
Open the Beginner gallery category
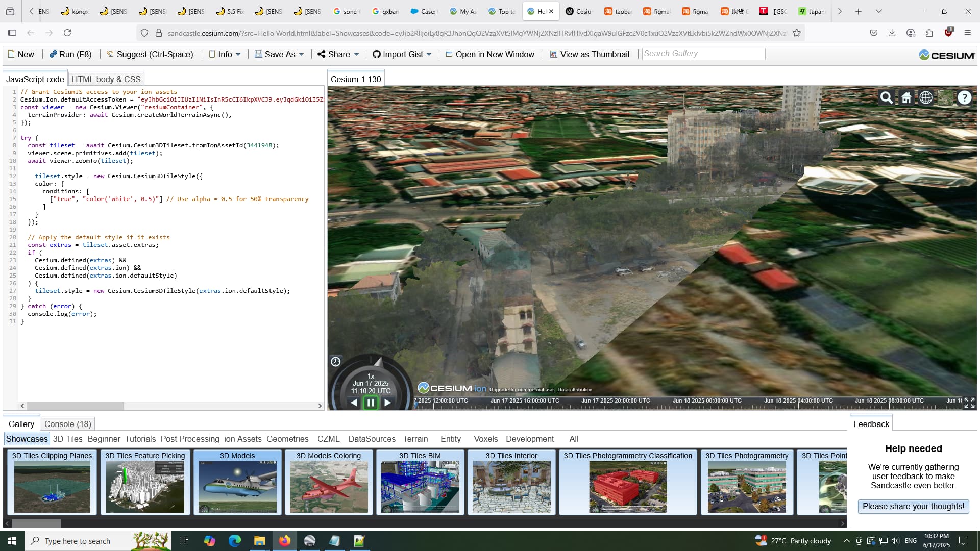[104, 439]
